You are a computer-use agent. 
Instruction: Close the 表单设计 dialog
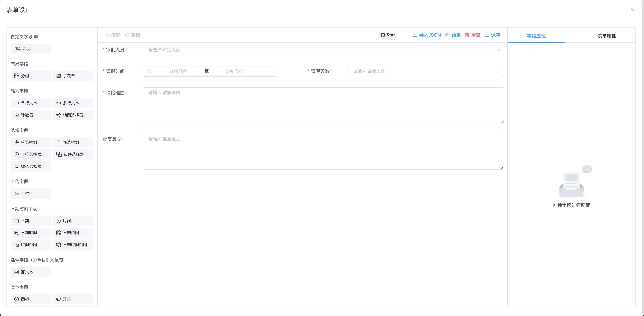click(x=632, y=10)
